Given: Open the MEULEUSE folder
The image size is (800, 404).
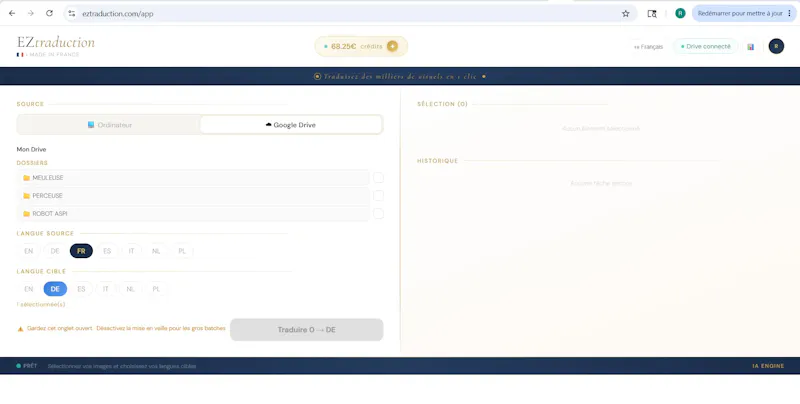Looking at the screenshot, I should click(x=193, y=178).
